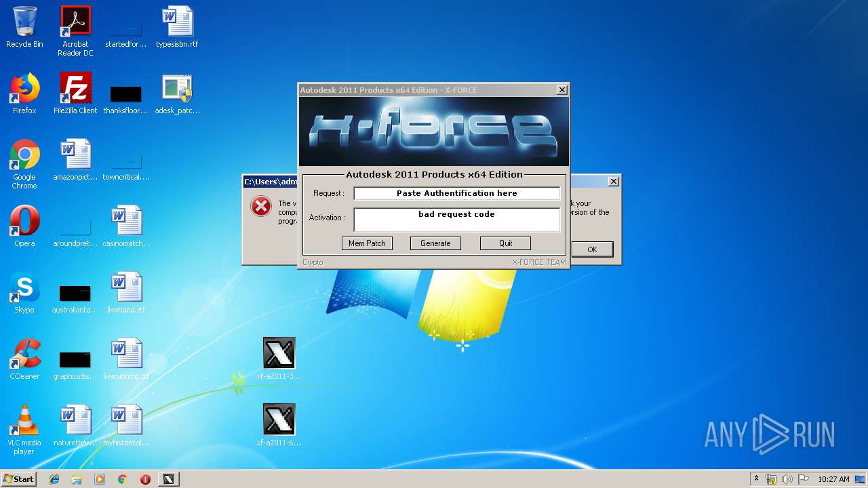
Task: Select the xf-a2011-6... keygen icon
Action: [279, 426]
